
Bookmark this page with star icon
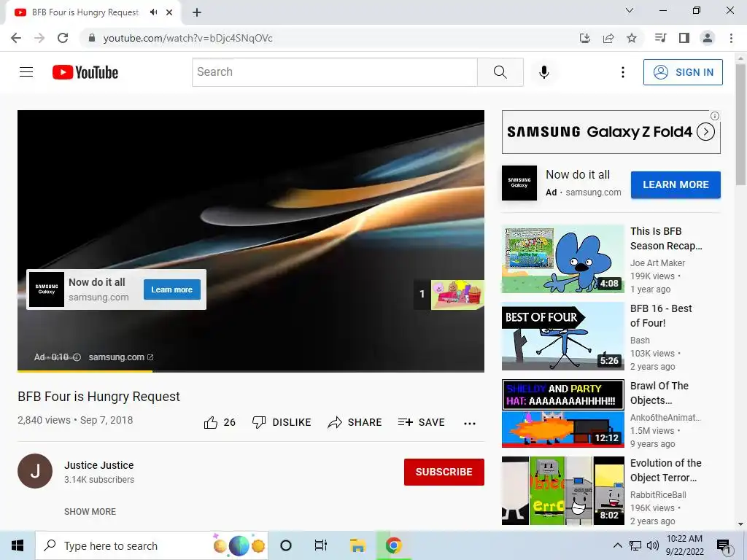pyautogui.click(x=632, y=38)
